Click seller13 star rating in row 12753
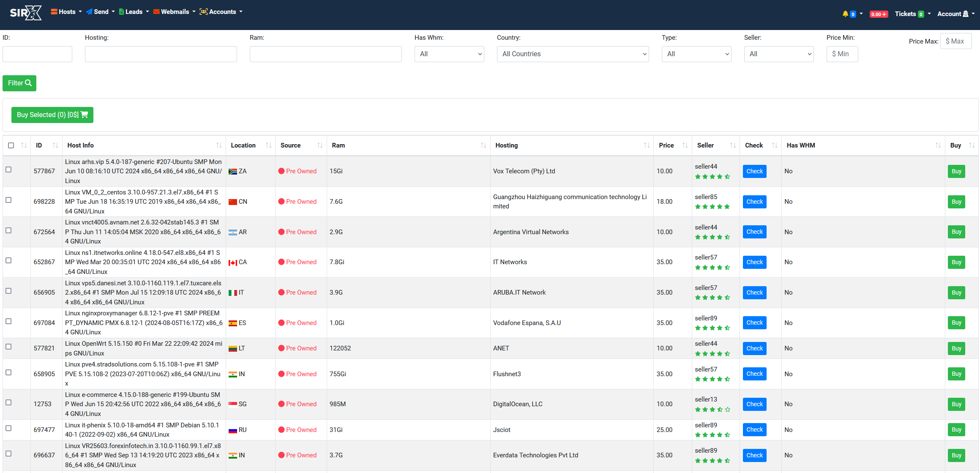980x473 pixels. coord(712,410)
